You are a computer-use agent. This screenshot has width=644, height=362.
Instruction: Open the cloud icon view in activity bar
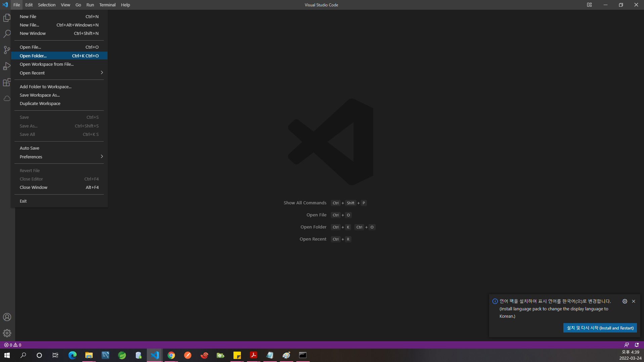tap(7, 98)
